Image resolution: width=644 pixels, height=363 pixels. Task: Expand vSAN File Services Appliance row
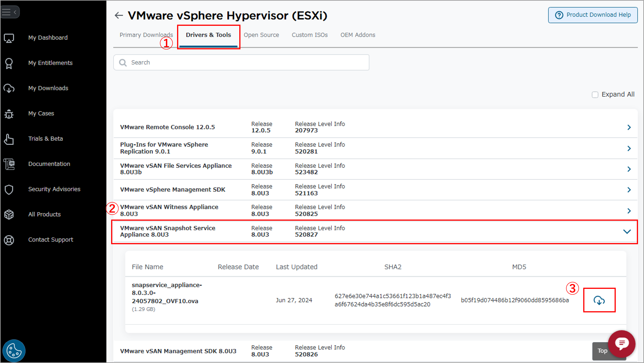click(629, 169)
